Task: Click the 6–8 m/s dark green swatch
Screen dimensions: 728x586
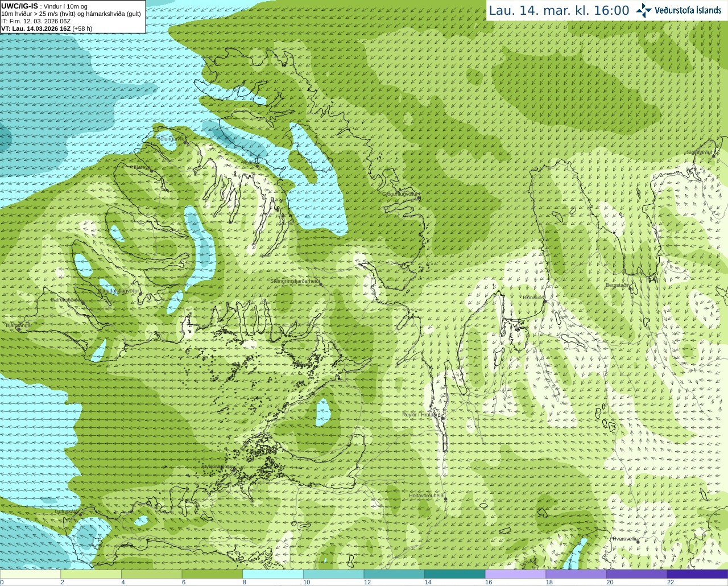Action: [212, 574]
